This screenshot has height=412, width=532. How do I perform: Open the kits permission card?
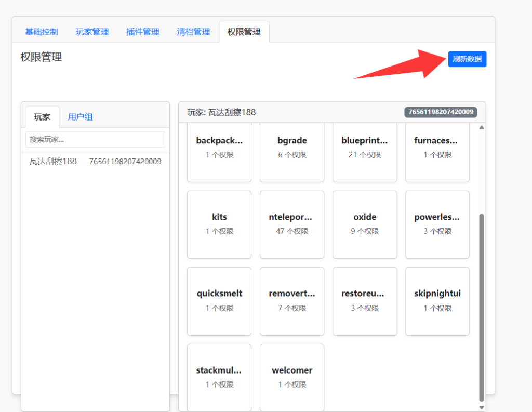click(x=219, y=224)
